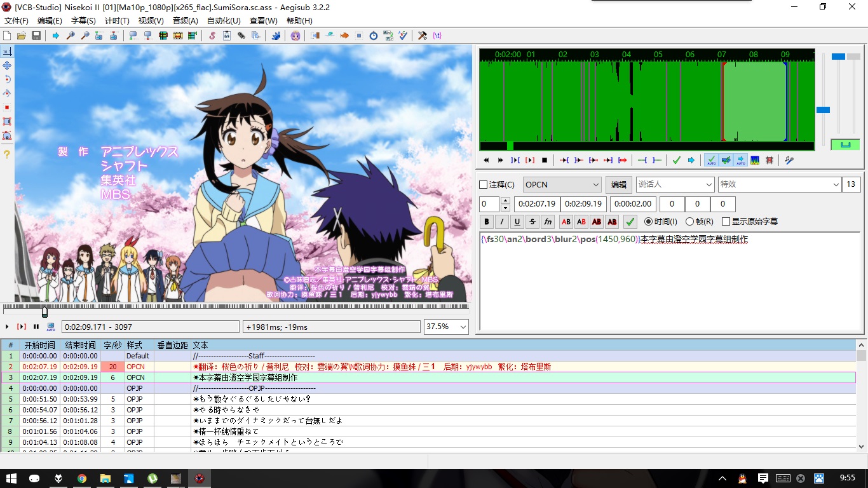The height and width of the screenshot is (488, 868).
Task: Click the 编辑 style edit button
Action: 618,185
